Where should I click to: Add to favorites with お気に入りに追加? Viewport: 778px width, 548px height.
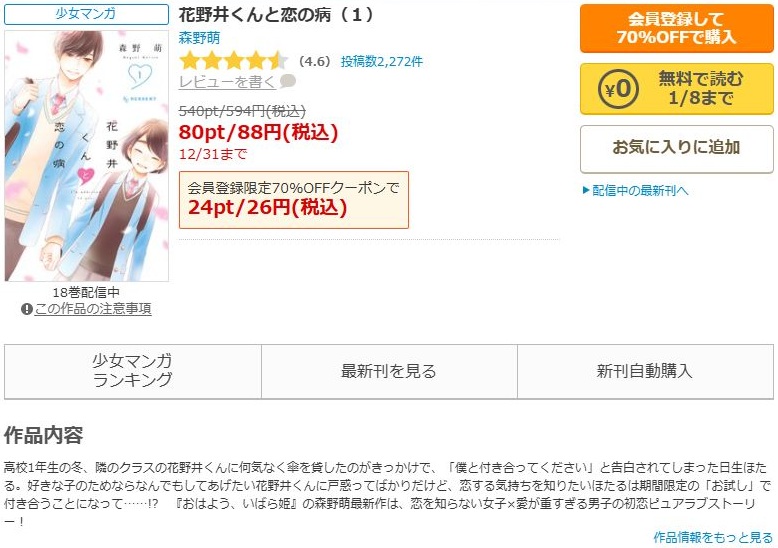676,148
